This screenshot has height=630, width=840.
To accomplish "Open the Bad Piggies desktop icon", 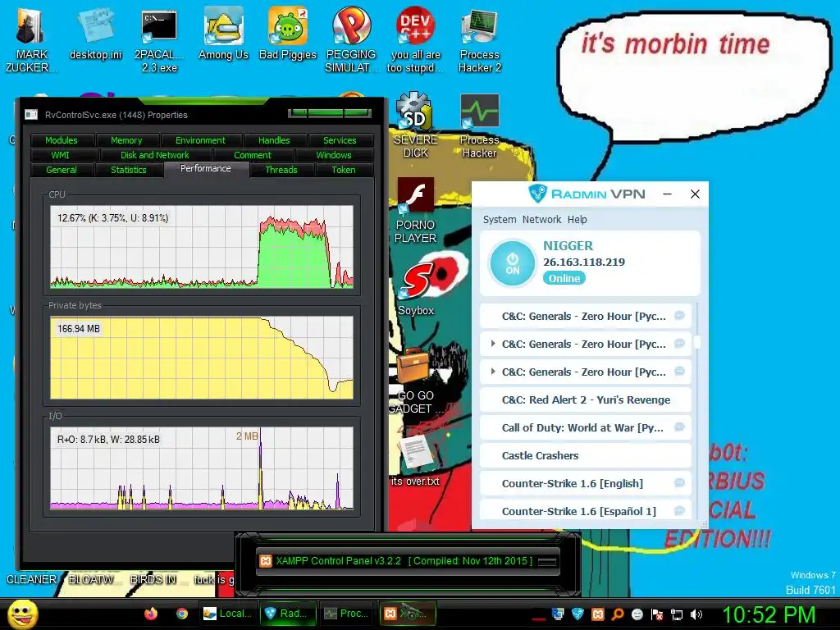I will (x=288, y=34).
